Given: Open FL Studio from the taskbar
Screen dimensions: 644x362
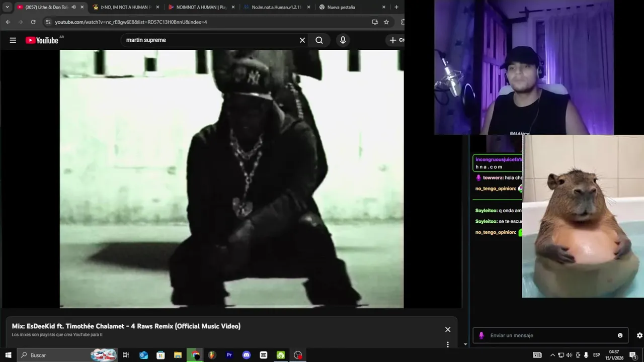Looking at the screenshot, I should pos(212,355).
